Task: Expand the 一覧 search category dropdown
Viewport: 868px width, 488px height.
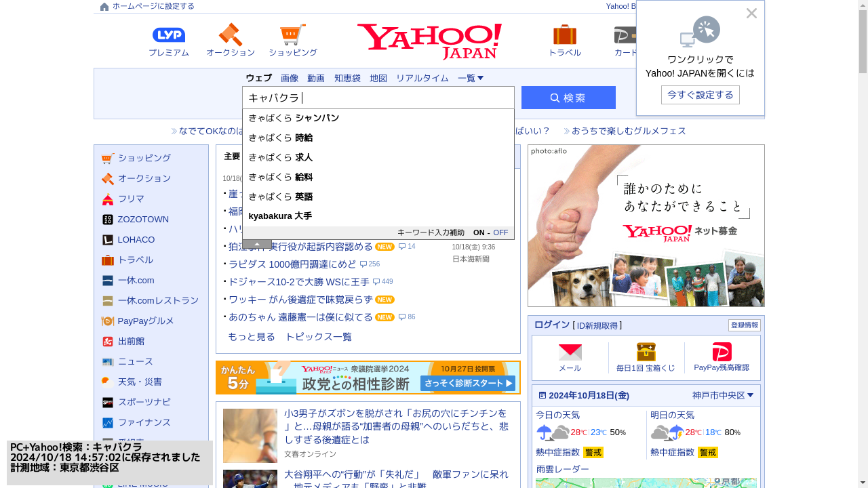Action: (471, 78)
